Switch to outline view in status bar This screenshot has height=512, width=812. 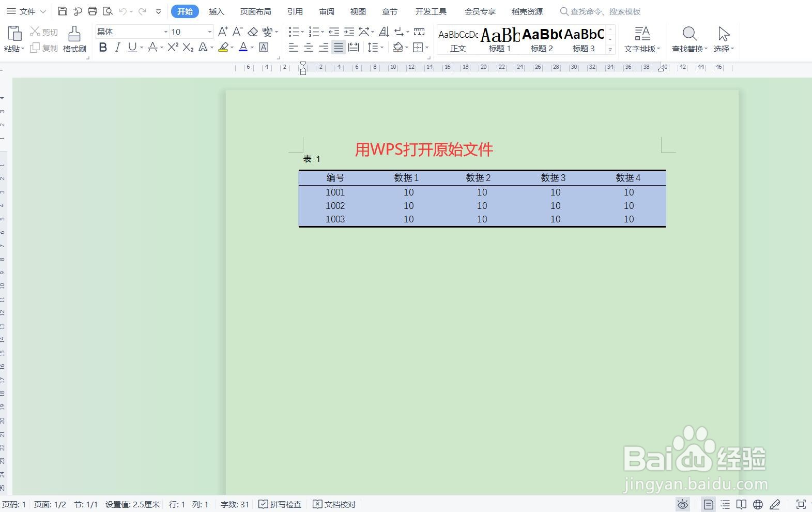(726, 504)
